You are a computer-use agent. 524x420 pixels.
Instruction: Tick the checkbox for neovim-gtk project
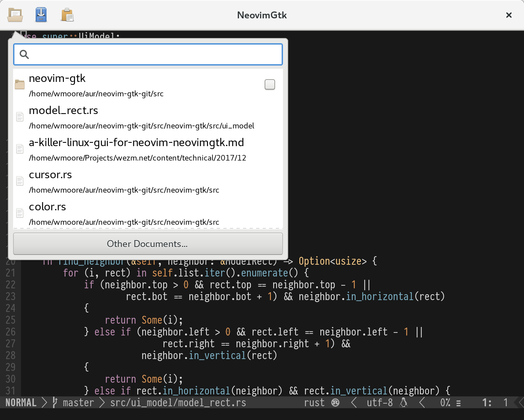coord(270,85)
